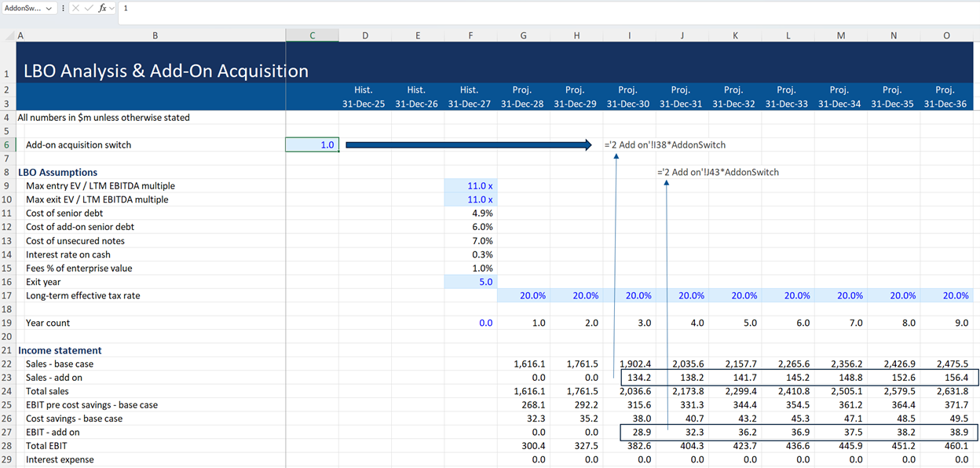Select the Add-on acquisition switch cell value 1.0
980x468 pixels.
[313, 145]
